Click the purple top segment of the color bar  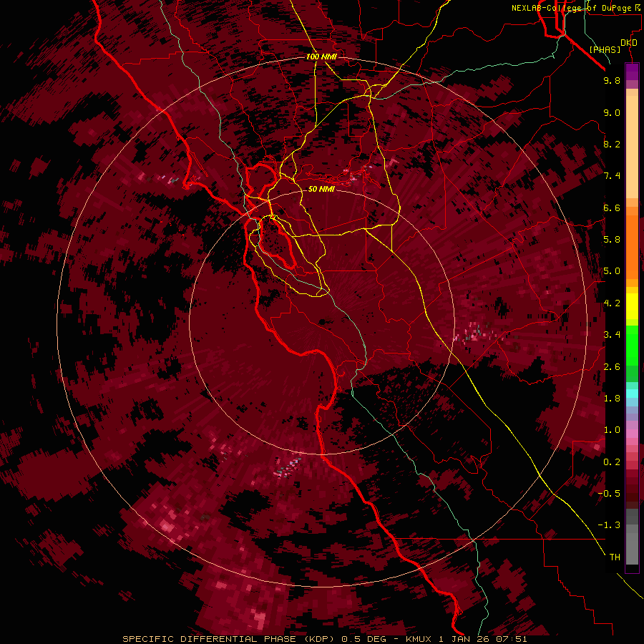[632, 72]
